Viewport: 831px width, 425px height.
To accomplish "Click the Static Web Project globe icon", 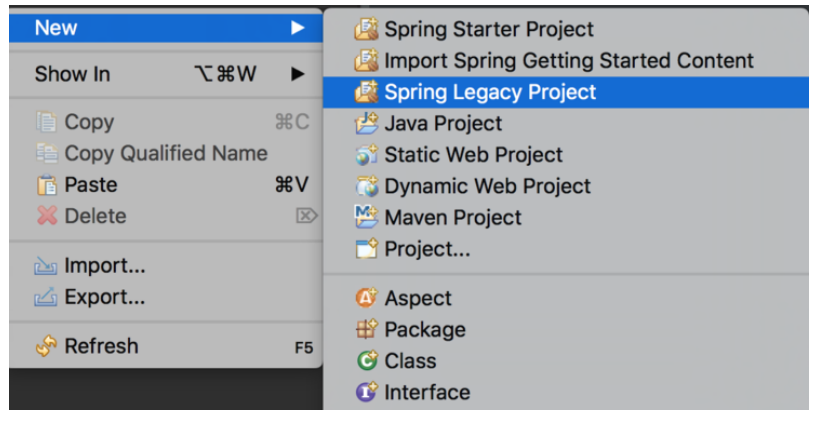I will pos(367,156).
